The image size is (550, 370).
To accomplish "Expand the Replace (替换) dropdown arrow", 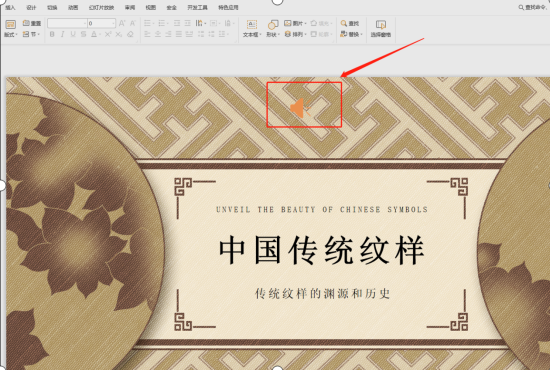I will pyautogui.click(x=361, y=34).
